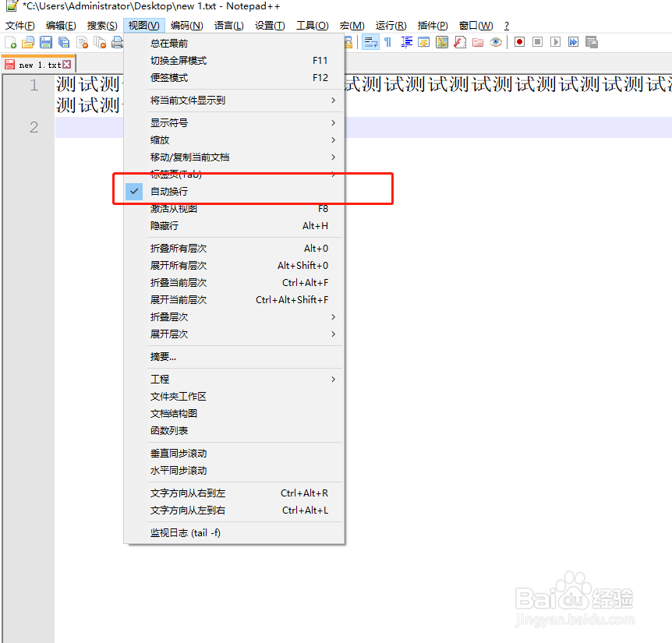The height and width of the screenshot is (643, 672).
Task: Save the current recorded macro
Action: tap(592, 41)
